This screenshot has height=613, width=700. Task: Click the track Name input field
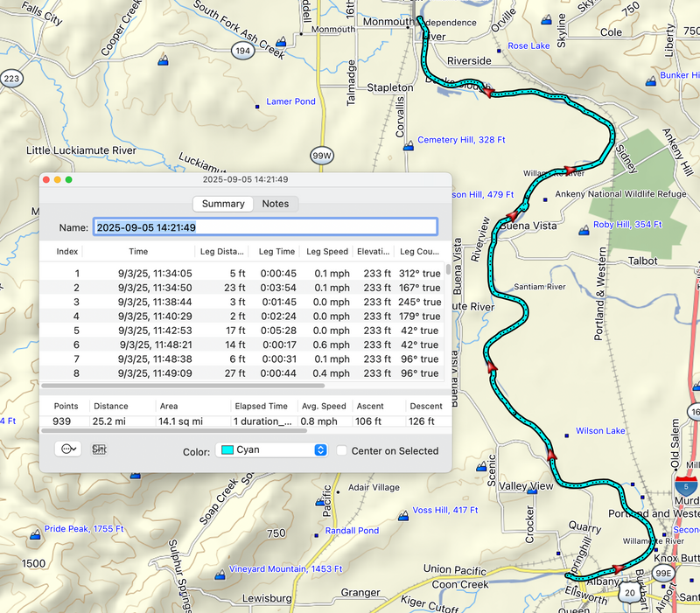tap(265, 227)
